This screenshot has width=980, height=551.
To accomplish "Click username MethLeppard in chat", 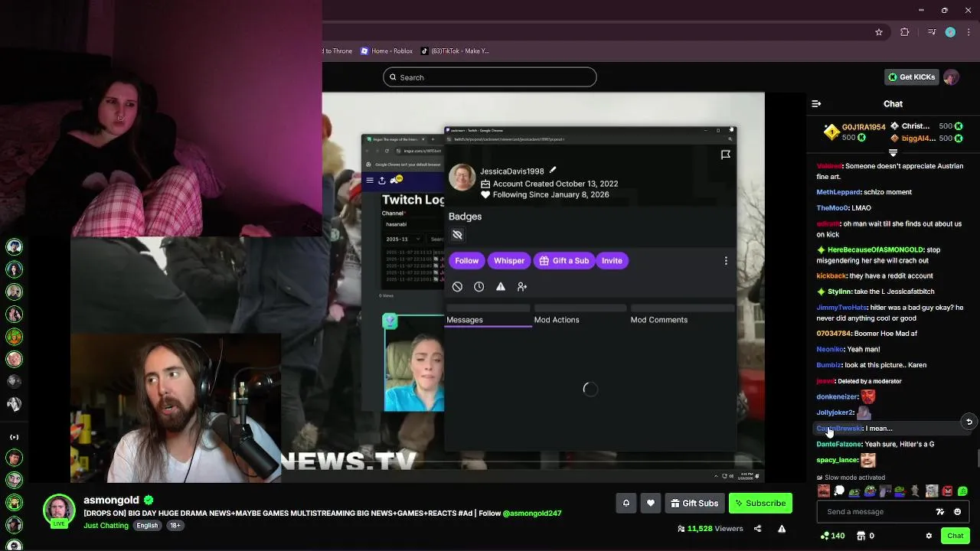I will coord(838,192).
